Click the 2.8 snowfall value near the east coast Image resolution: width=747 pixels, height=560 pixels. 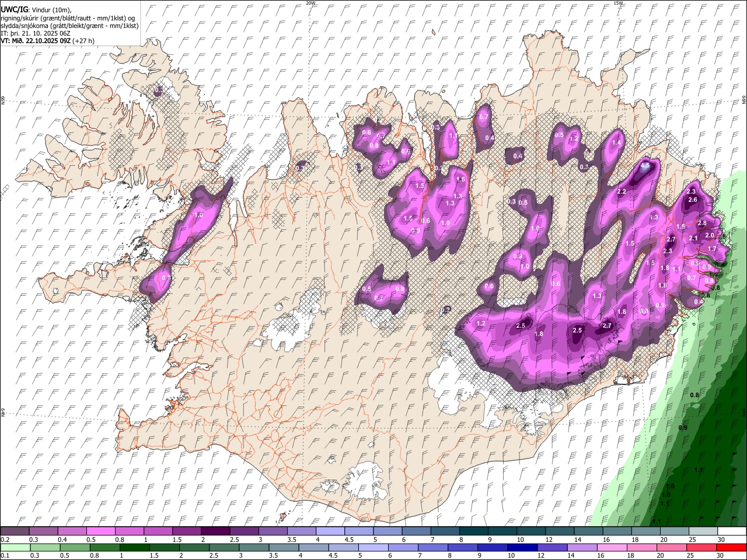(x=702, y=223)
